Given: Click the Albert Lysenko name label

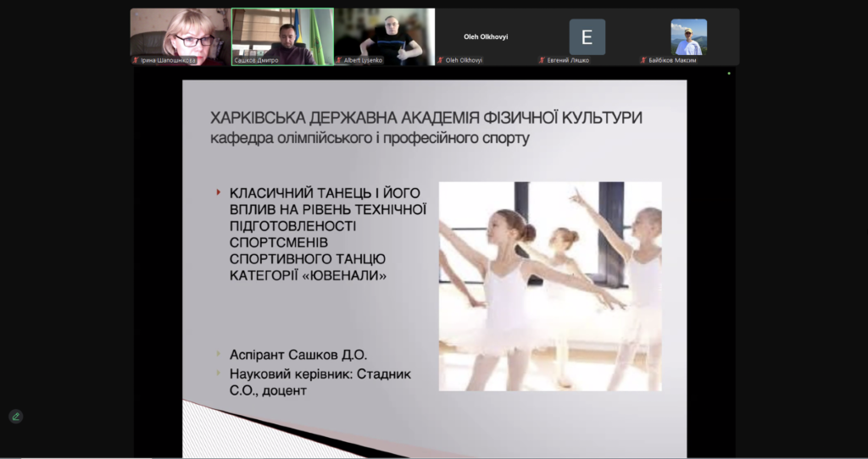Looking at the screenshot, I should coord(363,60).
